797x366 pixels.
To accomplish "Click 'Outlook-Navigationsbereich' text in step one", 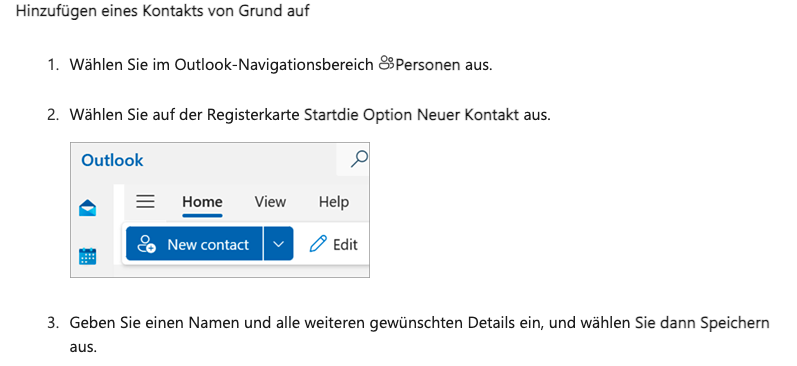I will tap(274, 65).
